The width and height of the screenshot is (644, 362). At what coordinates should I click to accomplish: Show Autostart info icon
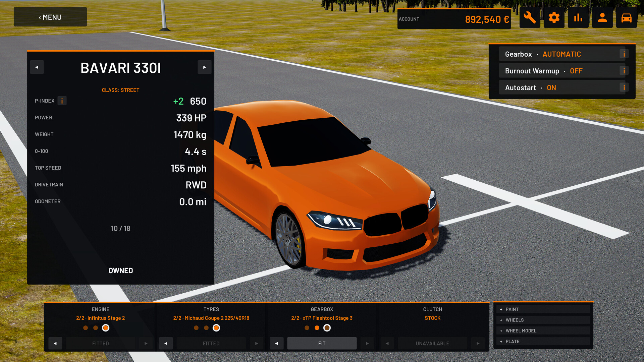(x=624, y=87)
